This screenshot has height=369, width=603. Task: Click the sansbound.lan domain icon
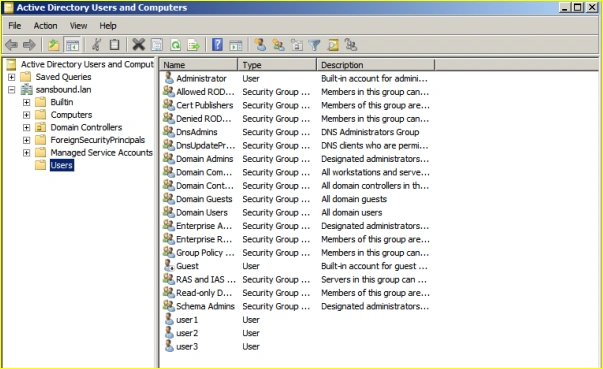pos(27,90)
